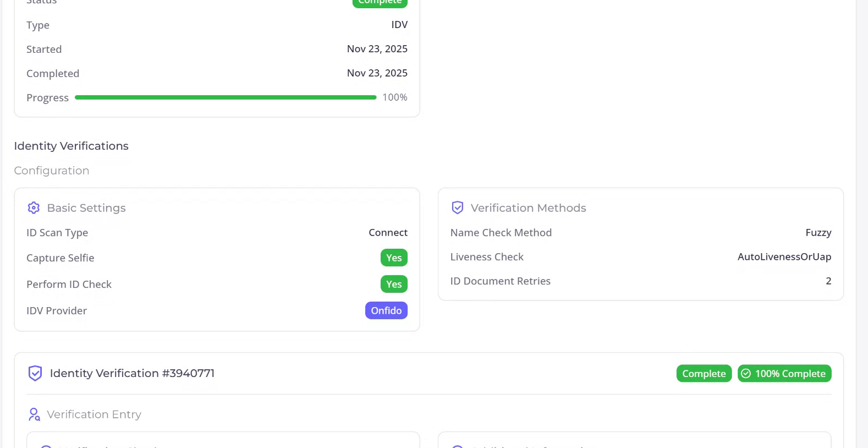Click the Complete badge next to 100% Complete

(x=704, y=374)
